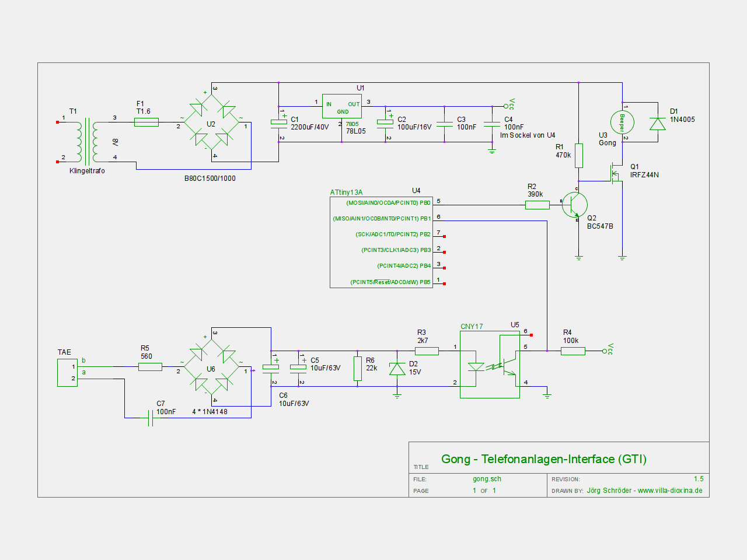Viewport: 747px width, 560px height.
Task: Click the F1 T1.6 fuse symbol
Action: pyautogui.click(x=146, y=123)
